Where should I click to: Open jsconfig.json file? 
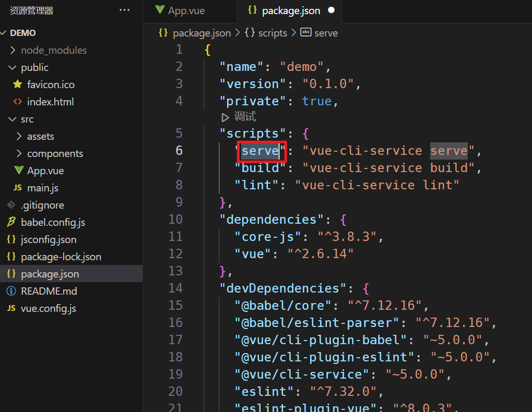pyautogui.click(x=49, y=239)
